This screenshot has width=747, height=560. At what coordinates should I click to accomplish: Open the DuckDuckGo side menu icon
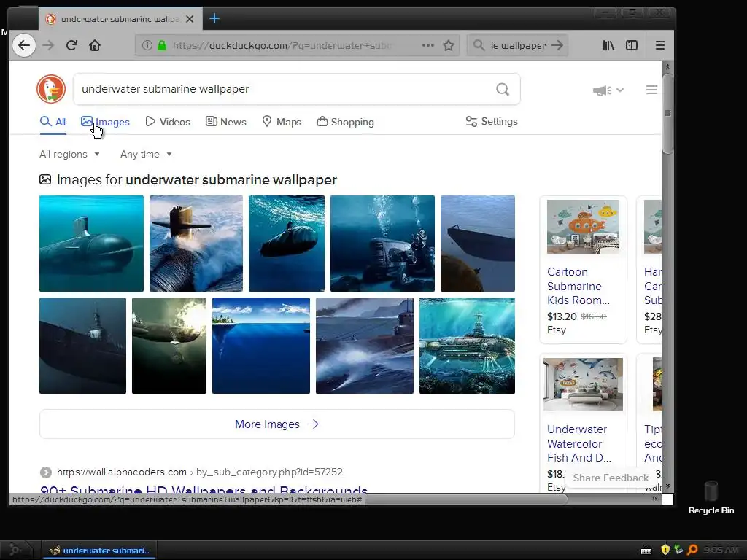651,90
